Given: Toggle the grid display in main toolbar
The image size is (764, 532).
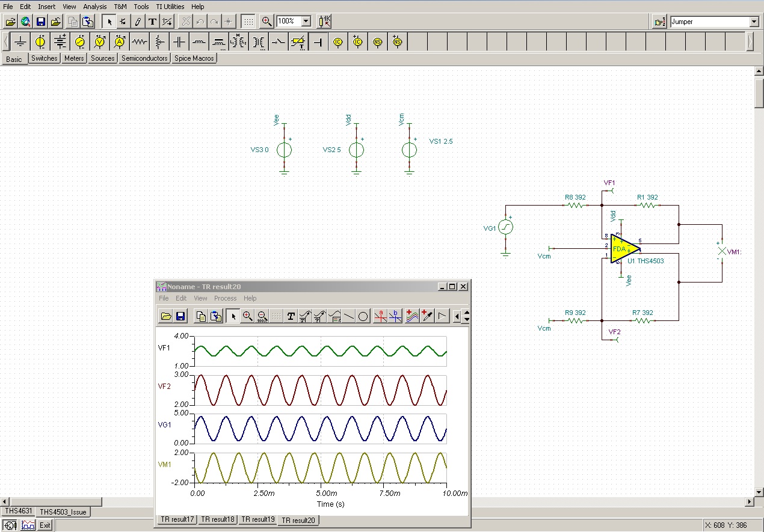Looking at the screenshot, I should point(247,22).
